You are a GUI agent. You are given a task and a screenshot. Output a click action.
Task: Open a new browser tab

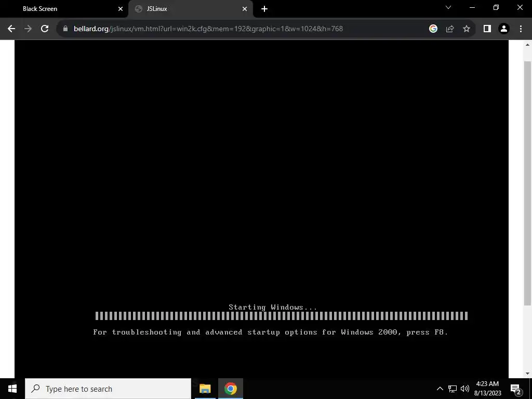(264, 9)
